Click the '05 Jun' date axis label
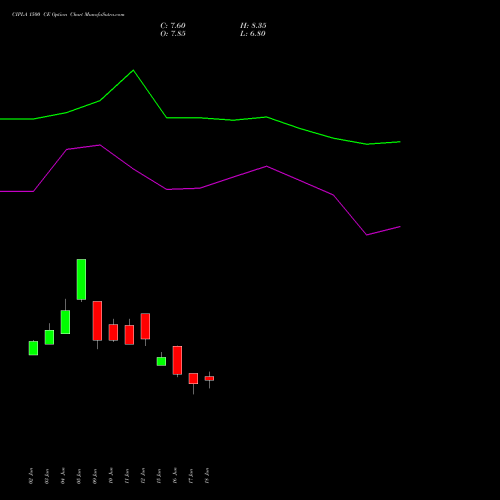This screenshot has height=500, width=500. [79, 476]
